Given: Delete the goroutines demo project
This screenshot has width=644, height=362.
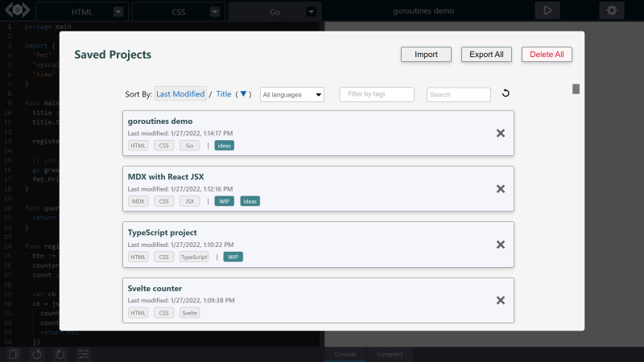Looking at the screenshot, I should [x=500, y=133].
